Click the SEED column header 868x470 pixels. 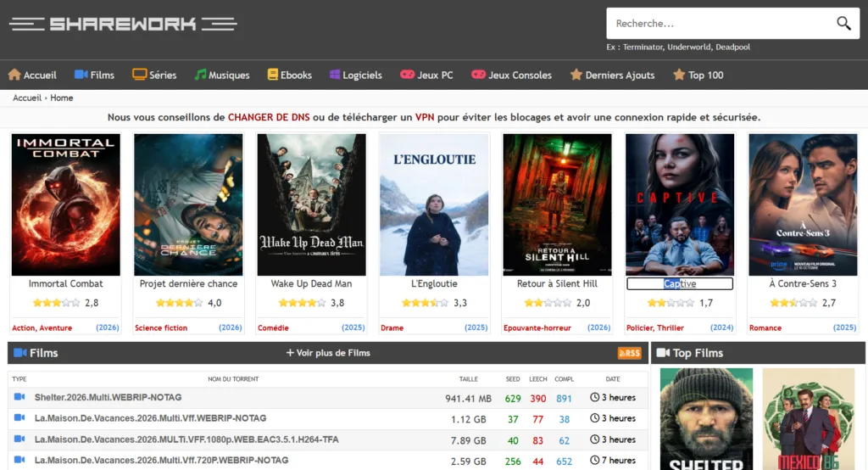point(513,379)
